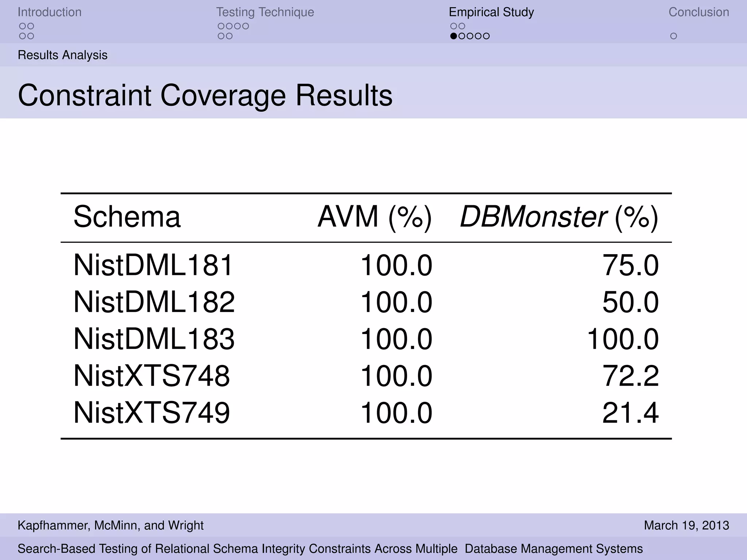This screenshot has width=747, height=560.
Task: Click first circle in Testing Technique's top row
Action: pyautogui.click(x=221, y=26)
